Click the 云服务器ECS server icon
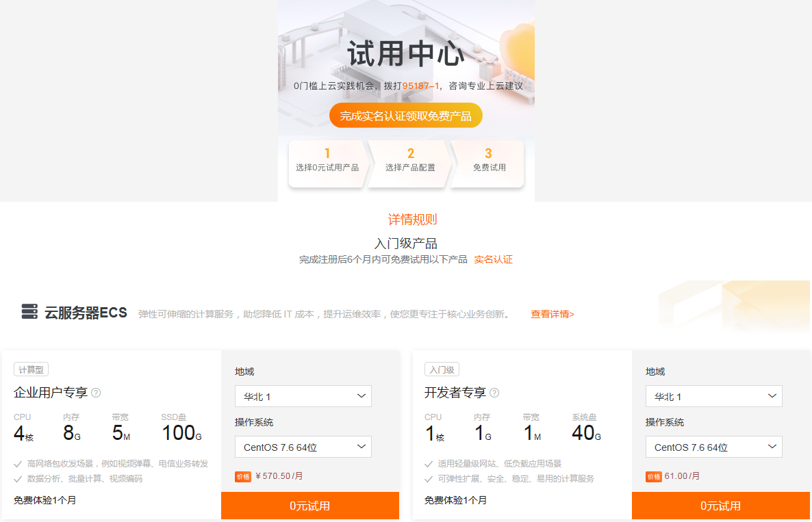 29,311
